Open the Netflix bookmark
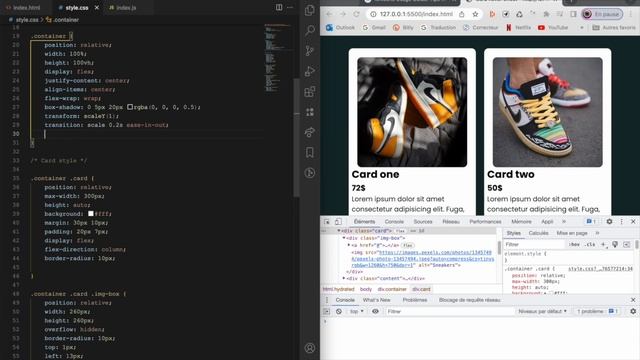Screen dimensions: 640x360 pos(518,27)
